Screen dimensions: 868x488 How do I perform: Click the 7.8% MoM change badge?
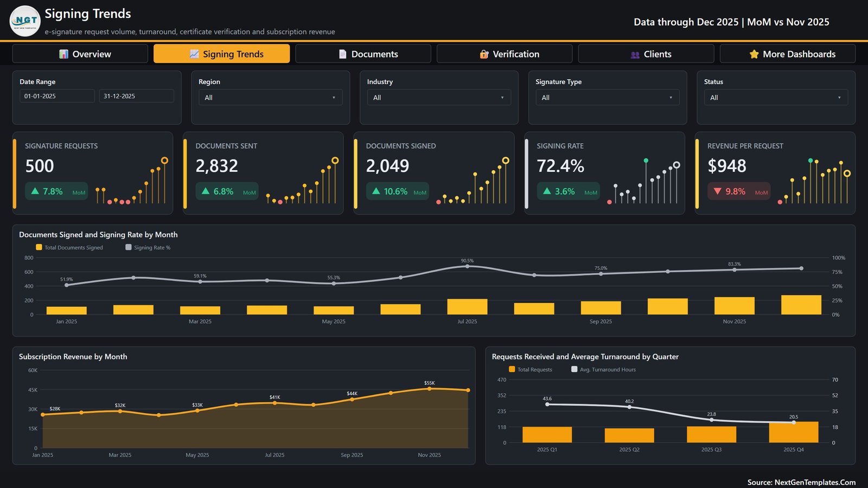[56, 191]
